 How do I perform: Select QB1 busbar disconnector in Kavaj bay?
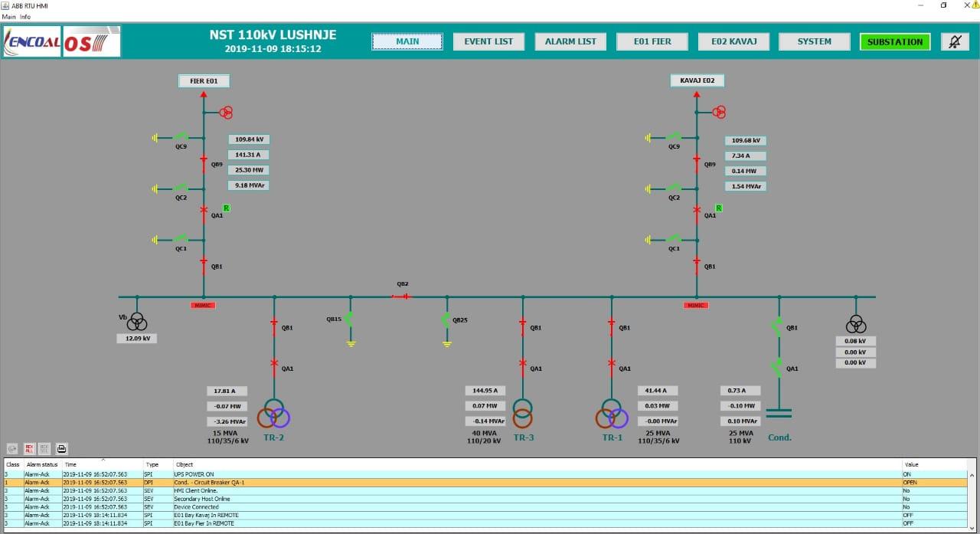(x=697, y=264)
